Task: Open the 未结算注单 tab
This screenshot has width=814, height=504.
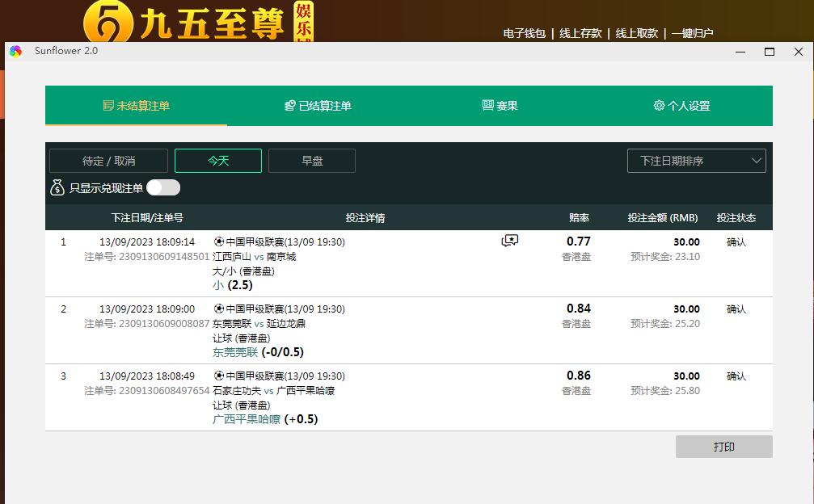Action: click(136, 106)
